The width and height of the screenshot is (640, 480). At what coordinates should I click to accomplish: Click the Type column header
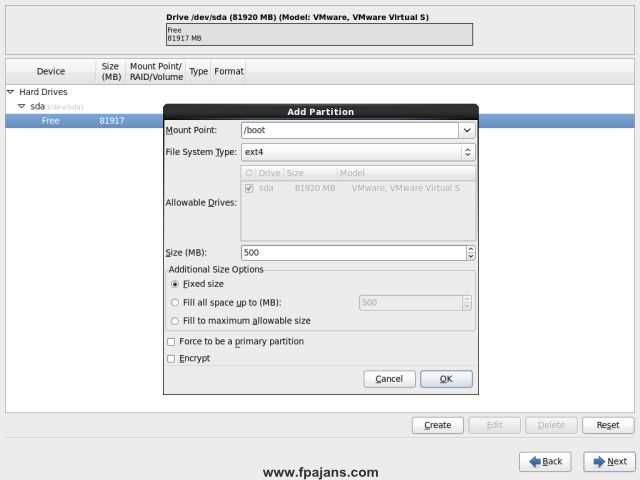(x=198, y=71)
